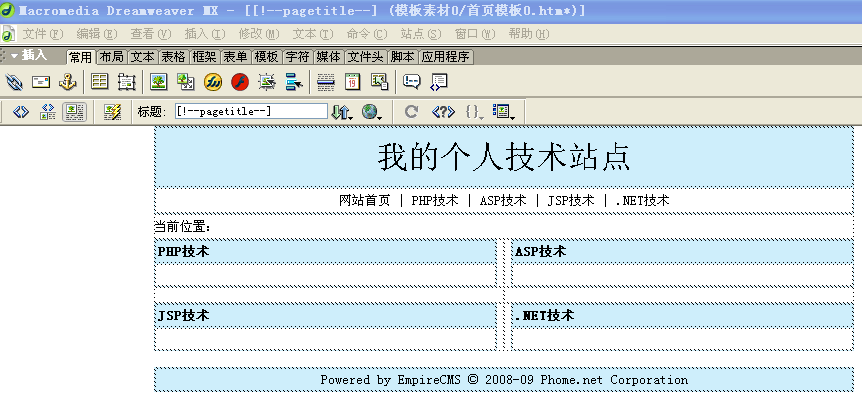Click the 标题 page title field
Image resolution: width=862 pixels, height=403 pixels.
pyautogui.click(x=251, y=112)
